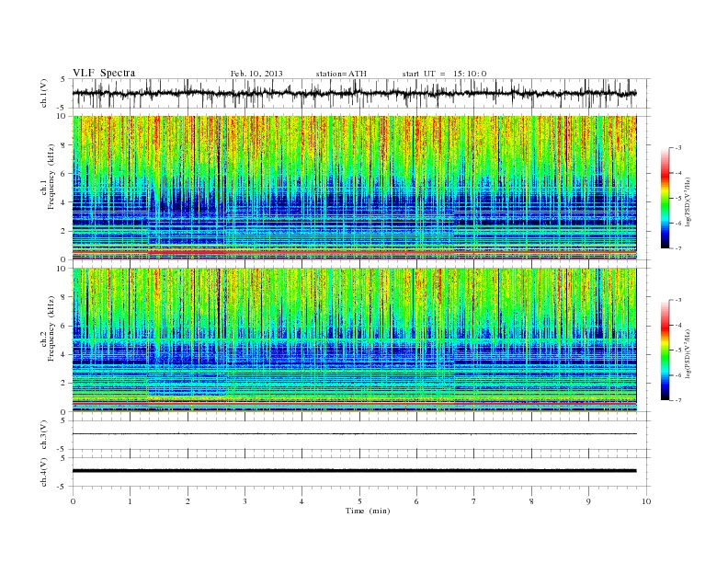The image size is (728, 563).
Task: Click the "-5" tick on ch.4 voltage axis
Action: (63, 487)
